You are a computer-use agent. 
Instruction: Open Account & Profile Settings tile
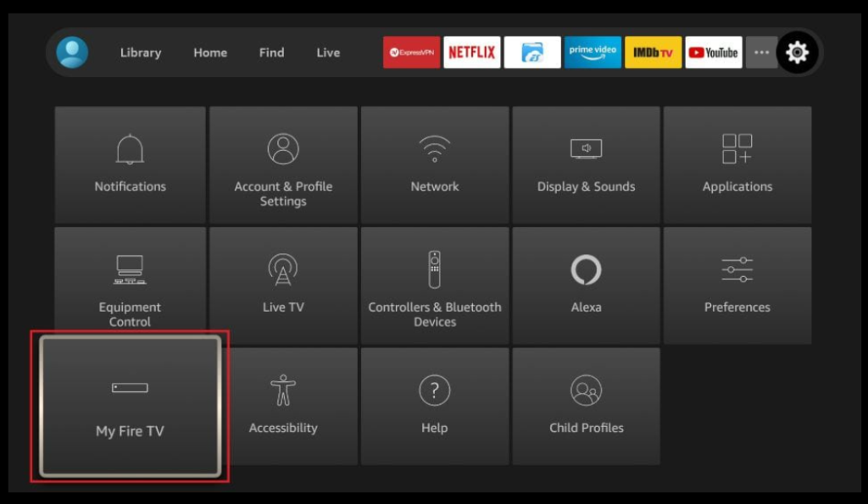pos(283,164)
